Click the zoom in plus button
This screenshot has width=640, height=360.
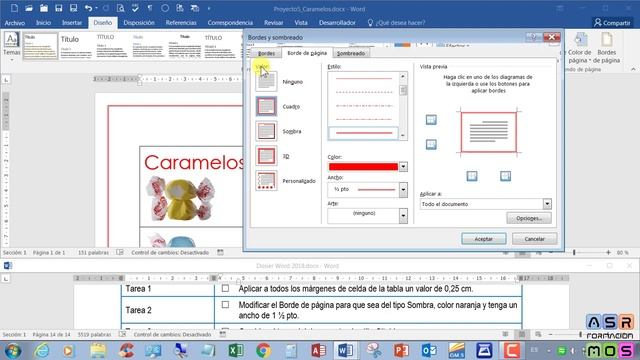608,253
